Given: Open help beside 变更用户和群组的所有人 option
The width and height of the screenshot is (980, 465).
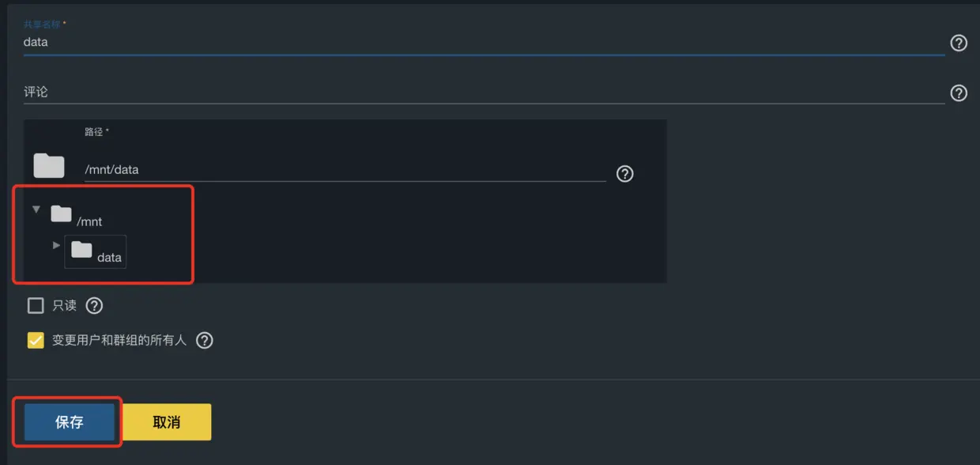Looking at the screenshot, I should [204, 340].
